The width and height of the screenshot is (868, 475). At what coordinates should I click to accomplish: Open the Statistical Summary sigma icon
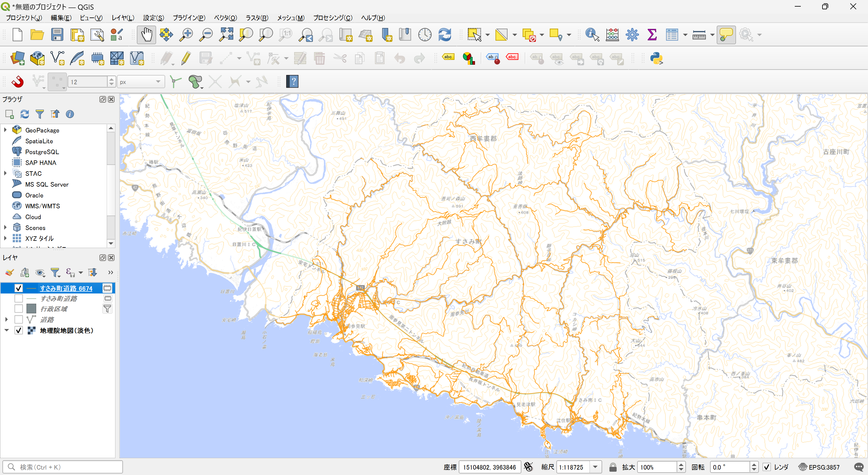pos(652,35)
